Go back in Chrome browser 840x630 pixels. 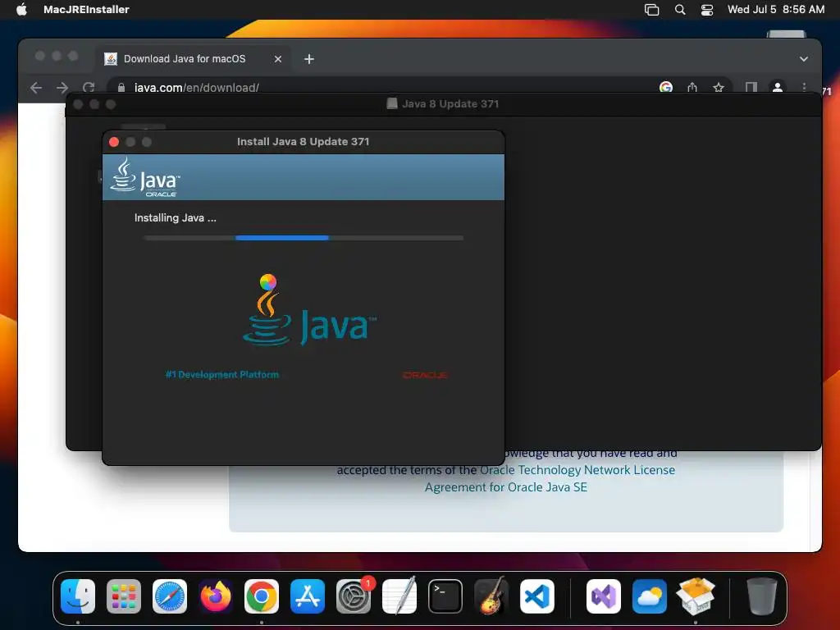pos(36,88)
